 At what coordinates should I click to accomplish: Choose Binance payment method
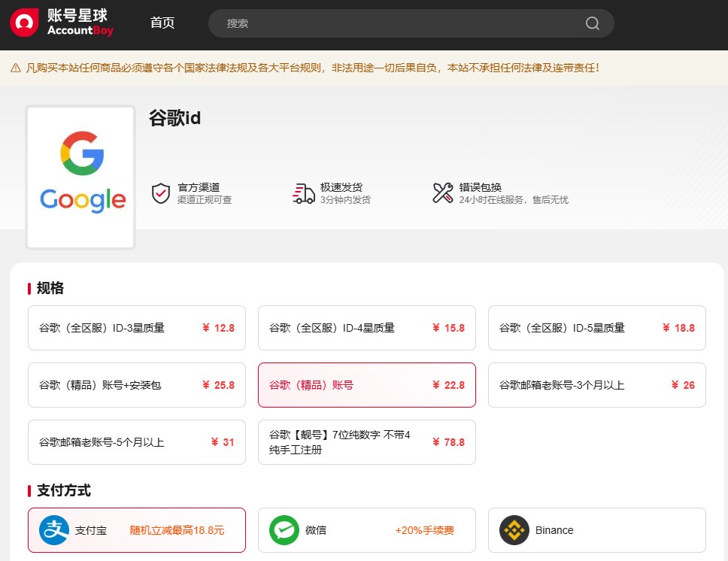597,530
